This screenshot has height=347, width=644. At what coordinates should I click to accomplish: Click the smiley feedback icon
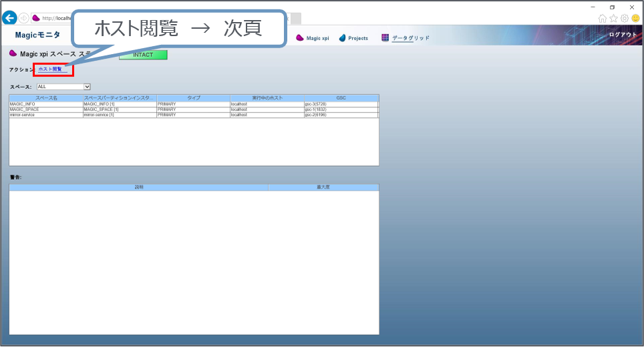click(635, 18)
